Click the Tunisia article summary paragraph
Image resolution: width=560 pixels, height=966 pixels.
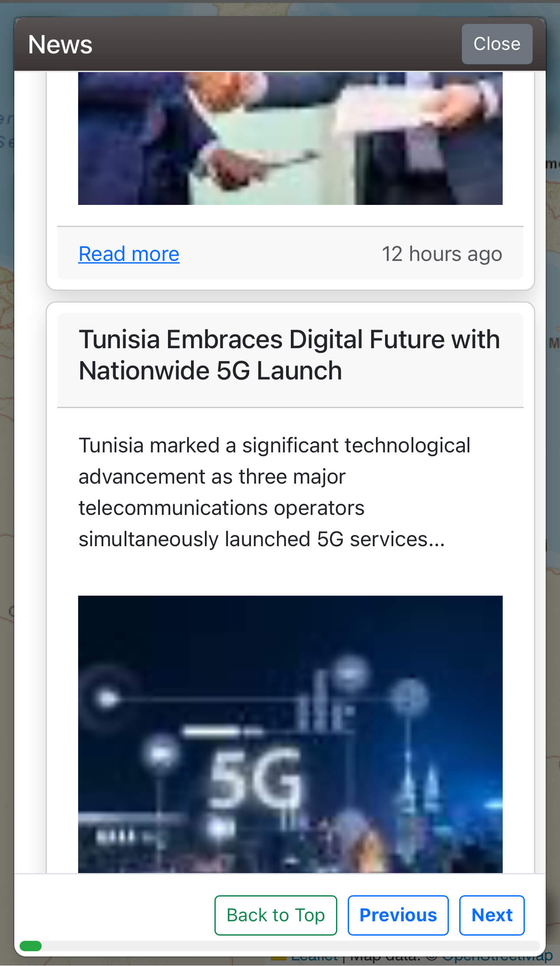273,492
